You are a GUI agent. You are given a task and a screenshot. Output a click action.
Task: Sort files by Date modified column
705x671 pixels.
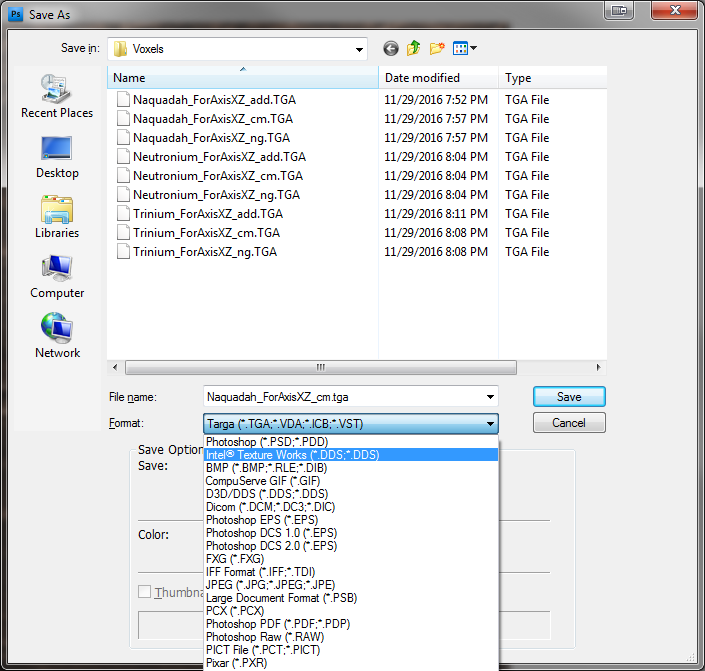click(438, 78)
